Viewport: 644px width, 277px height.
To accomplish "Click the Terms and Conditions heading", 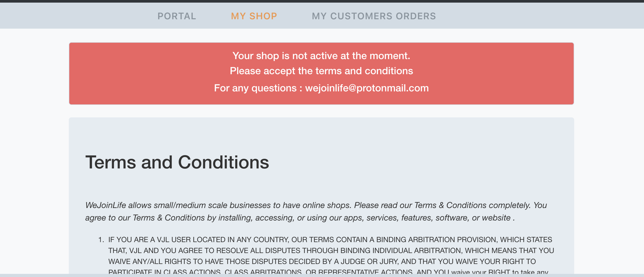I will pos(177,162).
